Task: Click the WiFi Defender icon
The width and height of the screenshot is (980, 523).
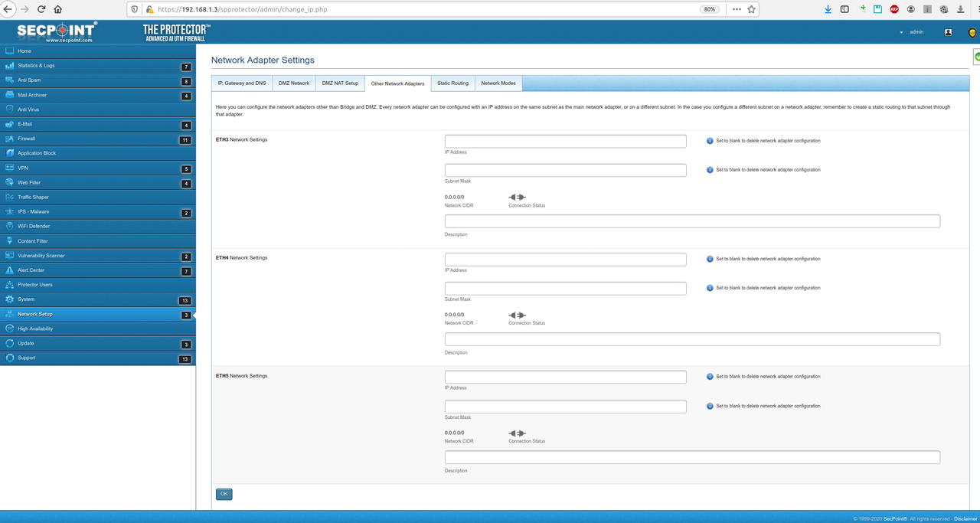Action: 10,226
